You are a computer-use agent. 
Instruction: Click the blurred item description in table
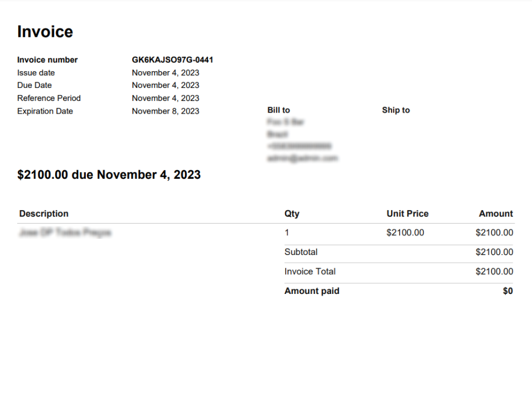(65, 233)
